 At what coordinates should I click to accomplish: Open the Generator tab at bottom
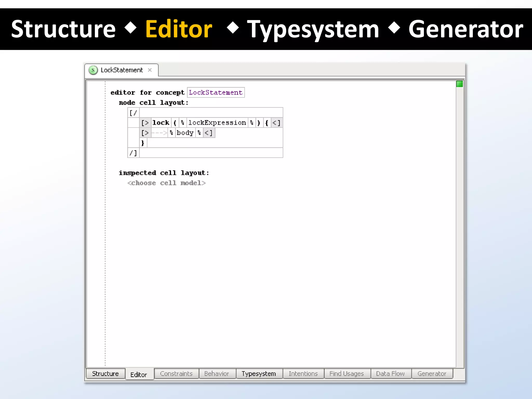coord(432,374)
